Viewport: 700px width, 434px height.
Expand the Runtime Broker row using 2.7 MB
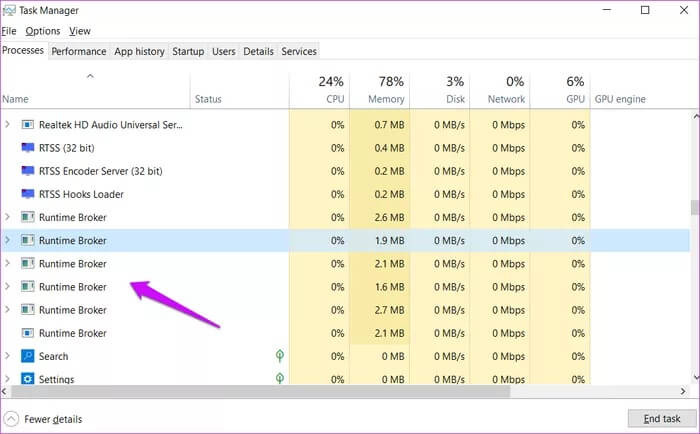pos(7,310)
